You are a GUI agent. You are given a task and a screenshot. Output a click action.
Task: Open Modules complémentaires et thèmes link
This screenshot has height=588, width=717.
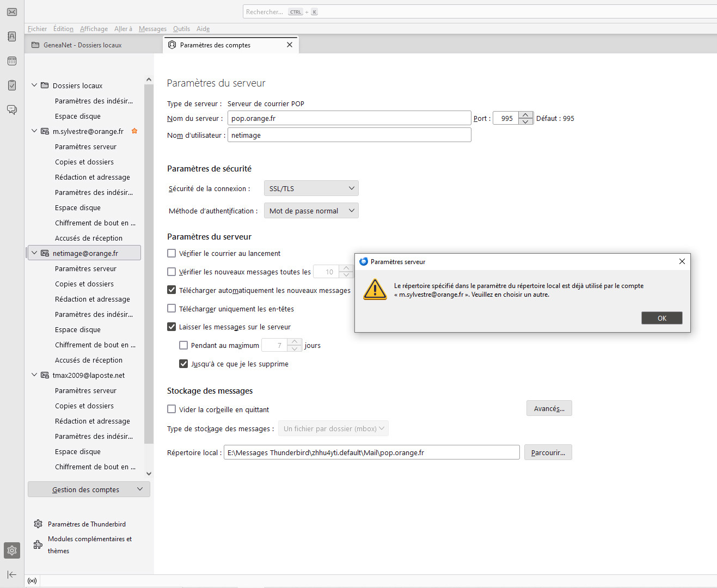pyautogui.click(x=90, y=544)
